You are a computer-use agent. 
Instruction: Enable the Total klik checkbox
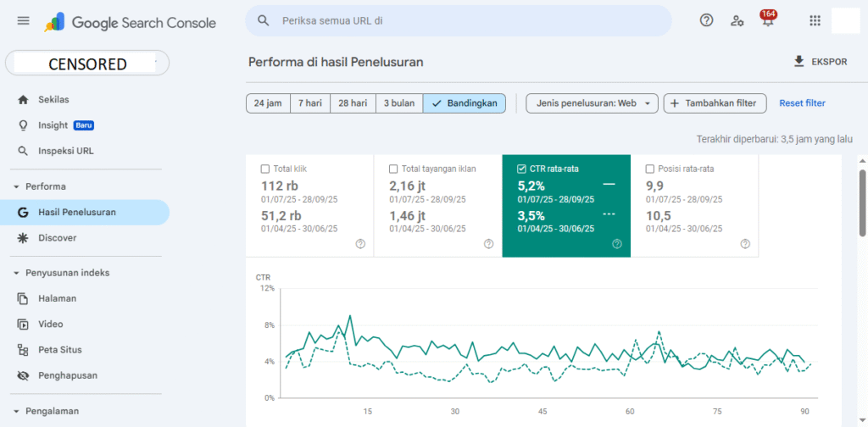point(265,169)
